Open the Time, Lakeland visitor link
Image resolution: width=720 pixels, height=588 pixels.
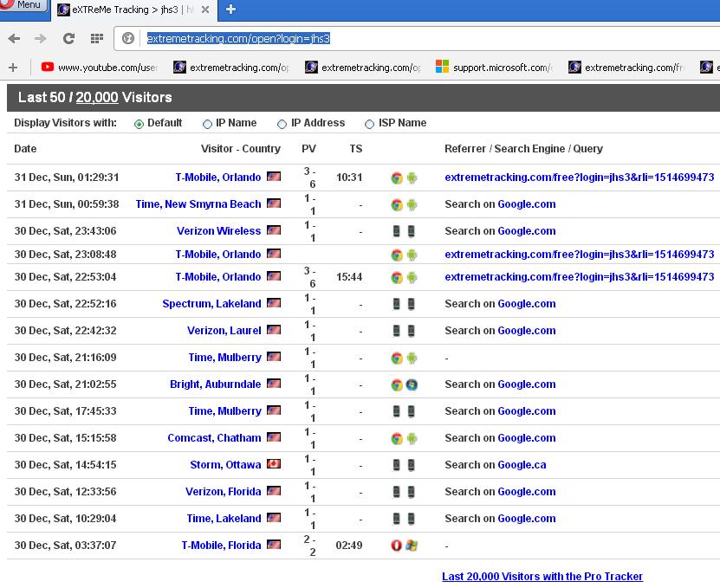pos(224,519)
